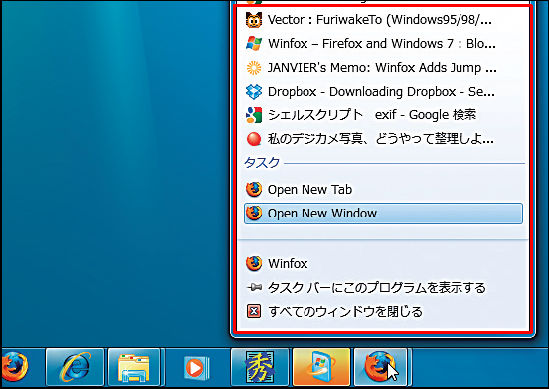Open the red ball digital camera photos entry
Screen dimensions: 549x389
point(383,139)
